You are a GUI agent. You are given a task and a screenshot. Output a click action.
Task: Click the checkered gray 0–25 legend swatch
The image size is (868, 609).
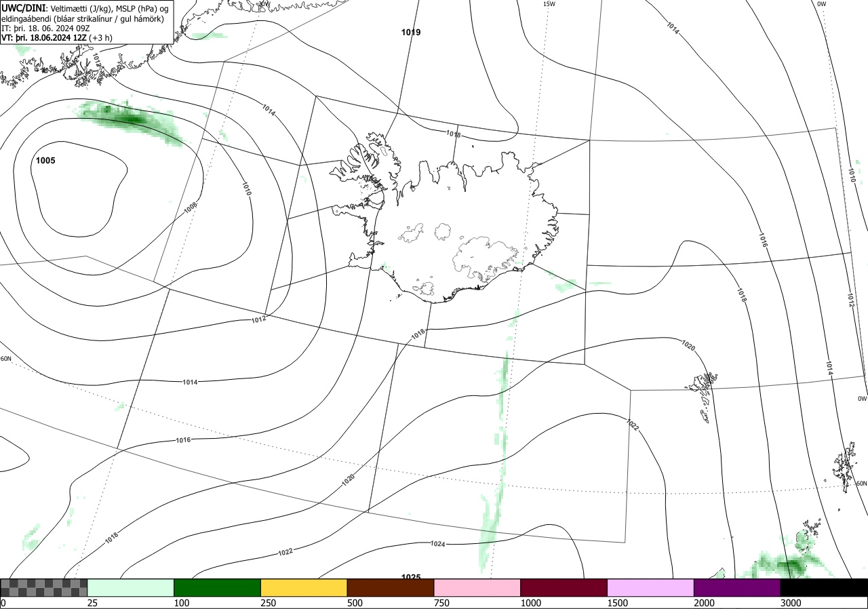(x=44, y=587)
